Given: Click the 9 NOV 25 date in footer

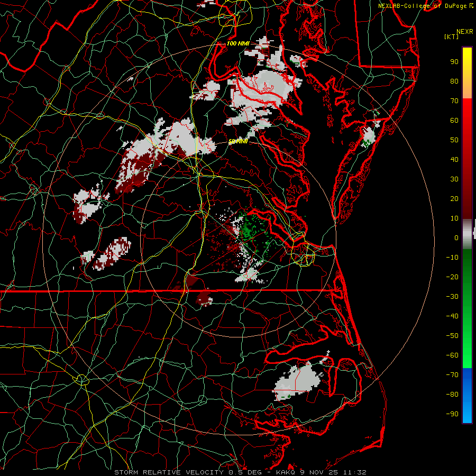Looking at the screenshot, I should pyautogui.click(x=319, y=472).
